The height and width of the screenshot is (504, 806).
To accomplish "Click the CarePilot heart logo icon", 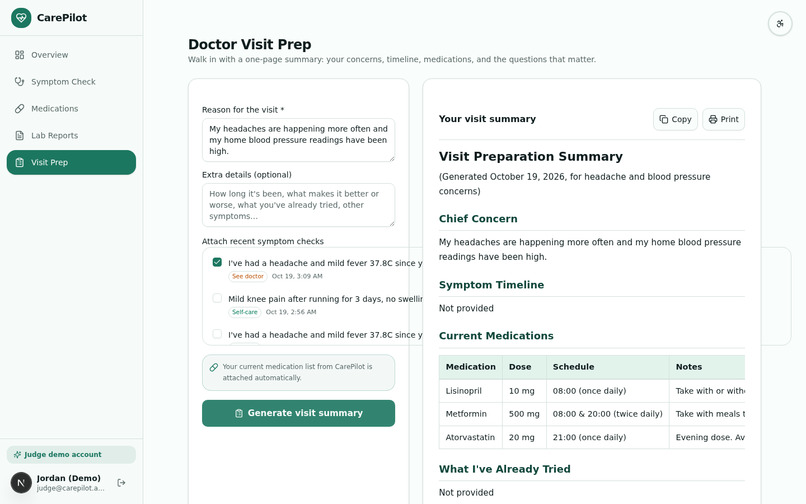I will [21, 18].
